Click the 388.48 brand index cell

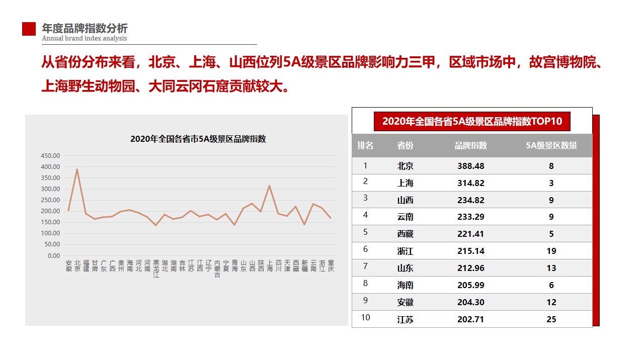click(471, 166)
